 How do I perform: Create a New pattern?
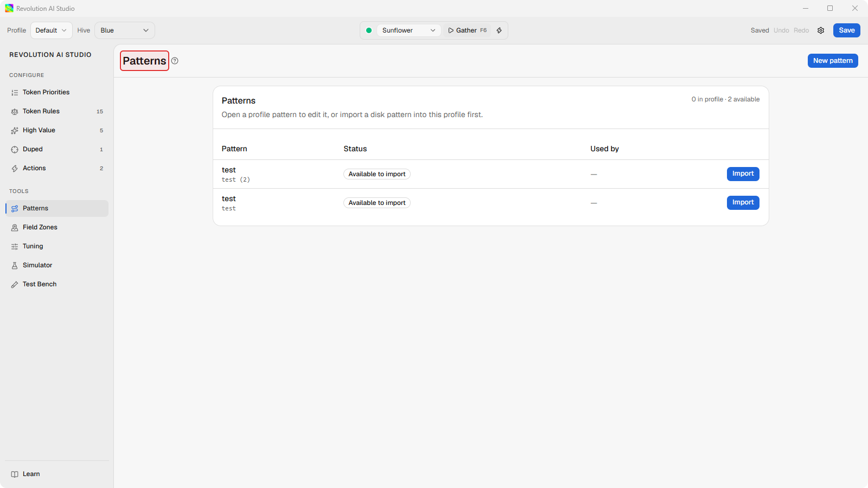coord(833,61)
